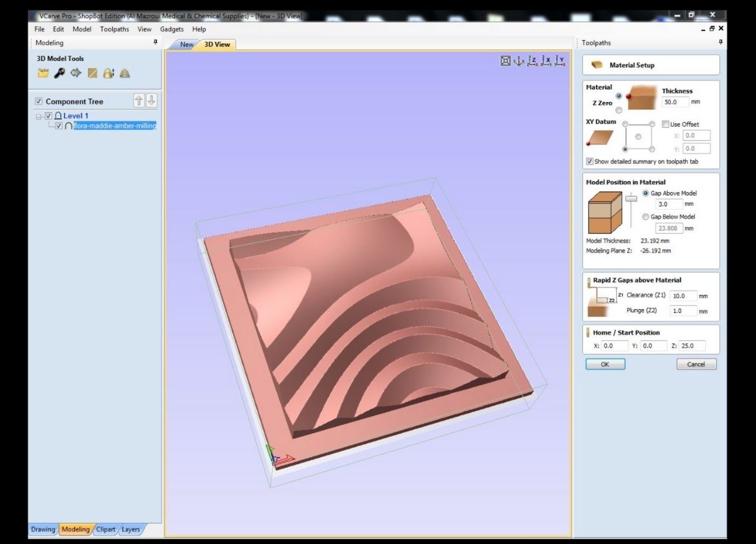Screen dimensions: 756x544
Task: Click the model position slider handle
Action: [x=631, y=199]
